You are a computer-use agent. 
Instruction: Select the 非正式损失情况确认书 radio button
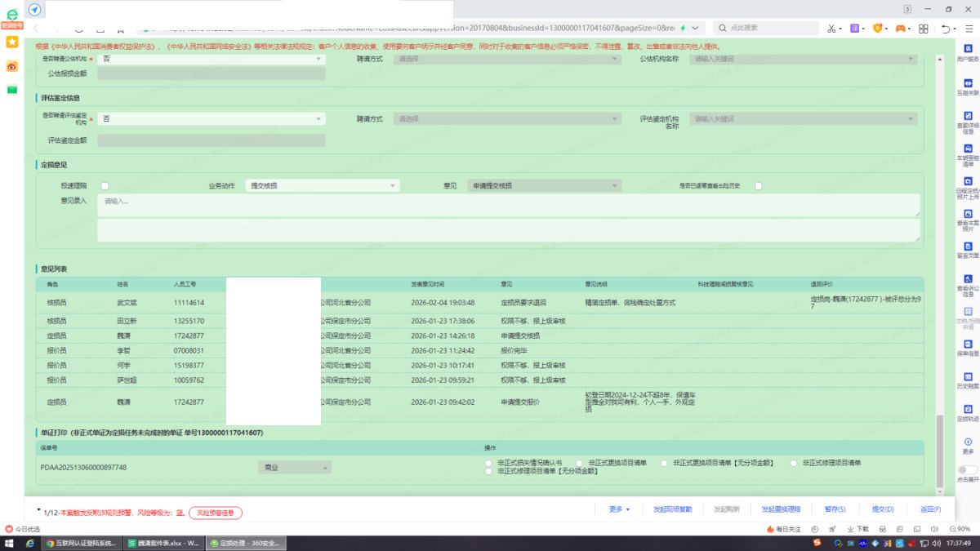(489, 463)
